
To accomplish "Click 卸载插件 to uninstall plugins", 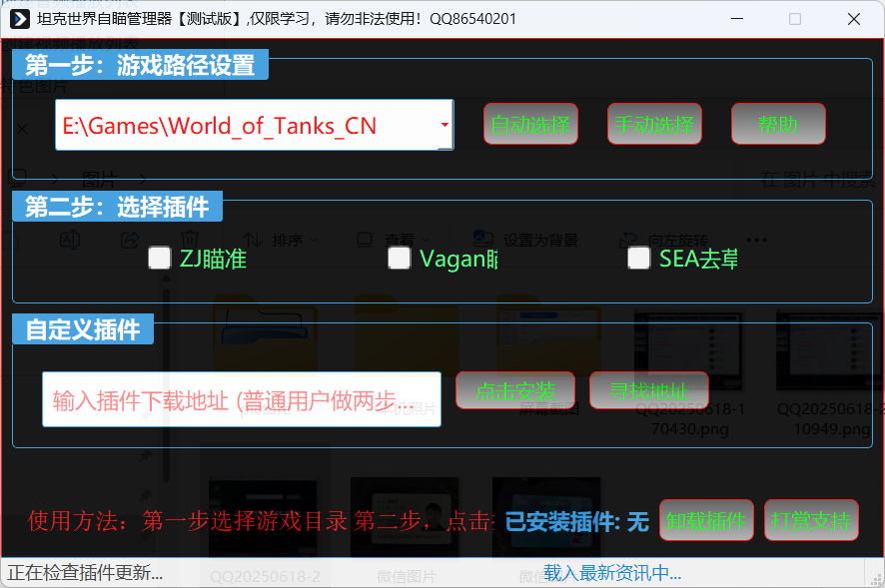I will [706, 520].
